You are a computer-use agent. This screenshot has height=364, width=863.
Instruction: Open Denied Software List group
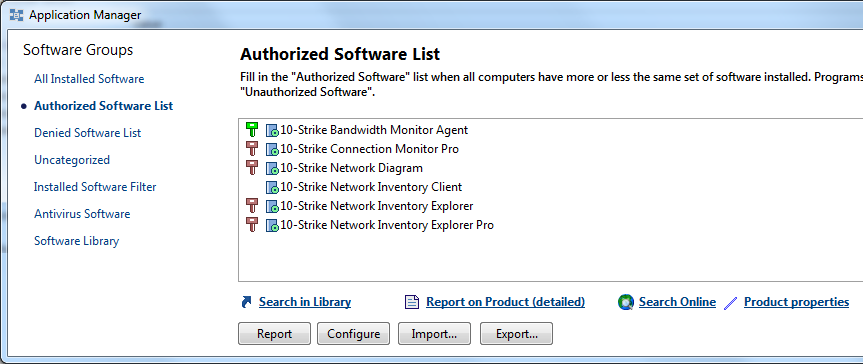88,133
